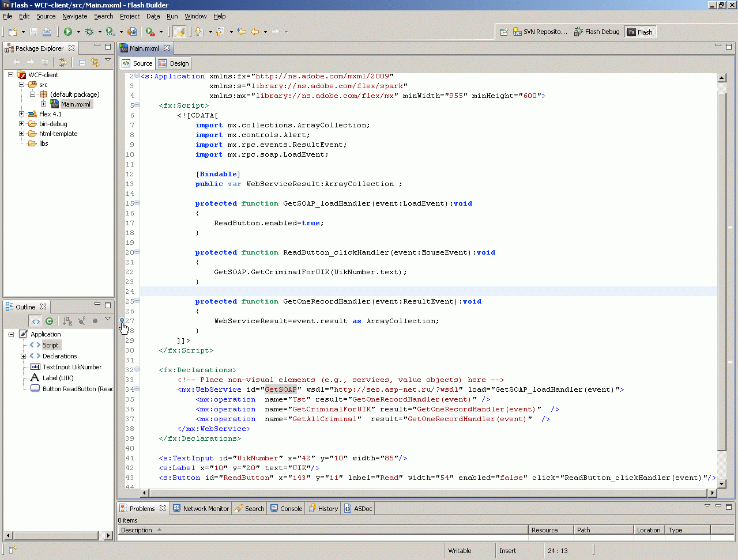This screenshot has height=560, width=738.
Task: Collapse the WCF-client project tree
Action: [10, 75]
